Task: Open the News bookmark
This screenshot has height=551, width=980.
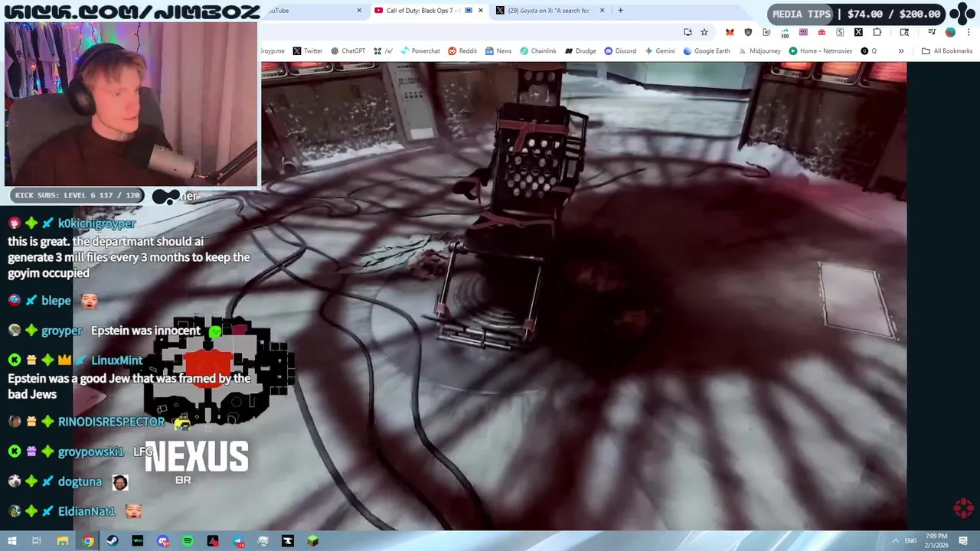Action: [x=498, y=51]
